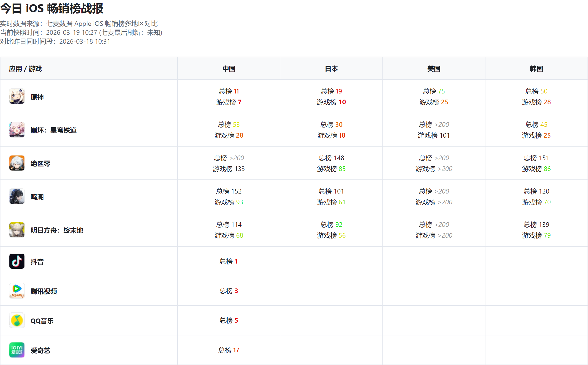Screen dimensions: 588x365
Task: Click the 总榜 1 rank for 抖音
Action: pyautogui.click(x=229, y=261)
